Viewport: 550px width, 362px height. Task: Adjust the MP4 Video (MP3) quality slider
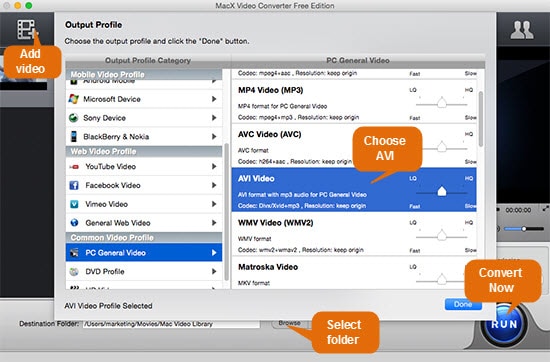(x=442, y=103)
